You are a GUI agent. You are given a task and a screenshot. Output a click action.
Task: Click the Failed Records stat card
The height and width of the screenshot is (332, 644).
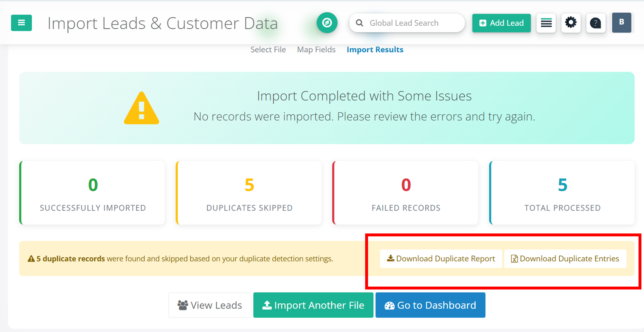pyautogui.click(x=406, y=193)
